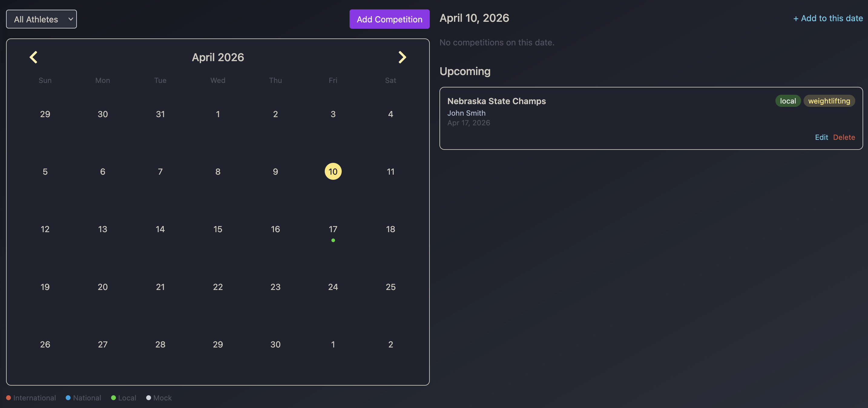Click the weightlifting tag on the upcoming event
This screenshot has width=868, height=408.
pyautogui.click(x=829, y=101)
